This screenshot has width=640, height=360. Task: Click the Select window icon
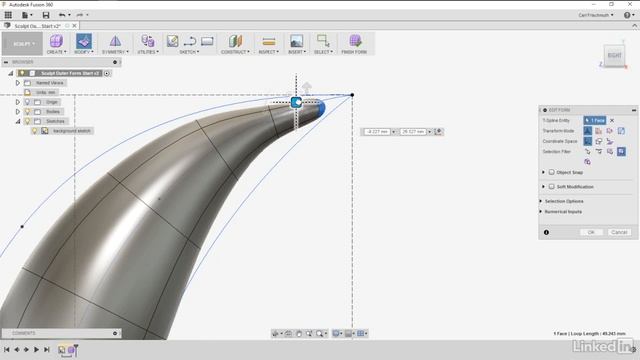coord(323,41)
